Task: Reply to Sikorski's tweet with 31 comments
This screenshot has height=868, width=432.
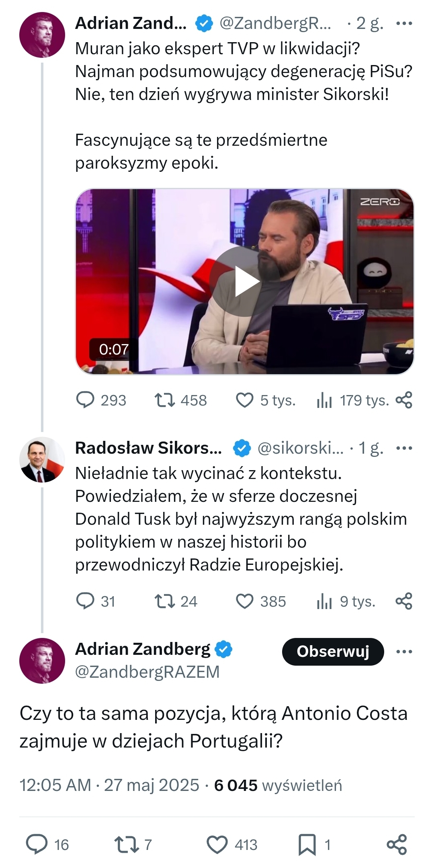Action: click(x=85, y=601)
